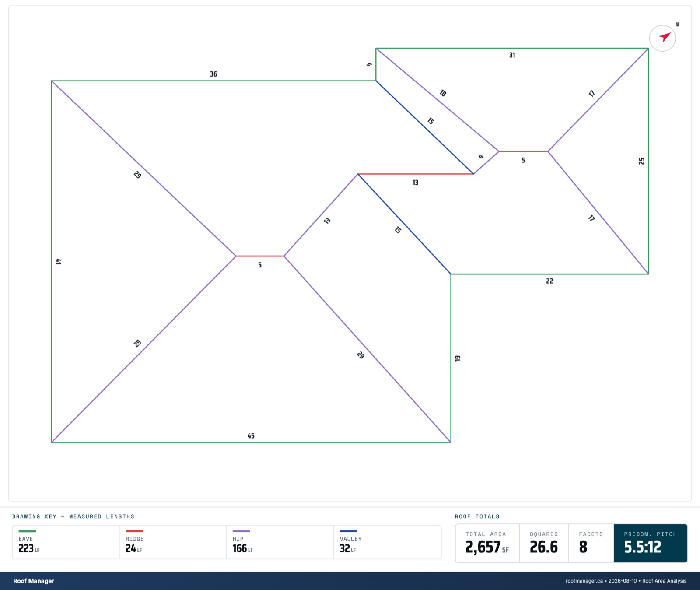Screen dimensions: 700x590
Task: Click the roofmanager.ca footer text
Action: [584, 581]
